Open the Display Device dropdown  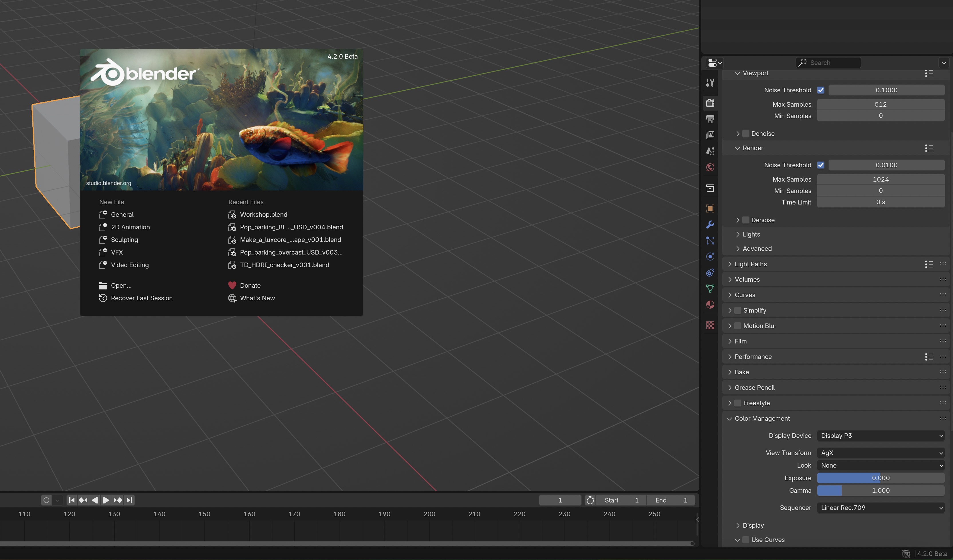(x=880, y=436)
